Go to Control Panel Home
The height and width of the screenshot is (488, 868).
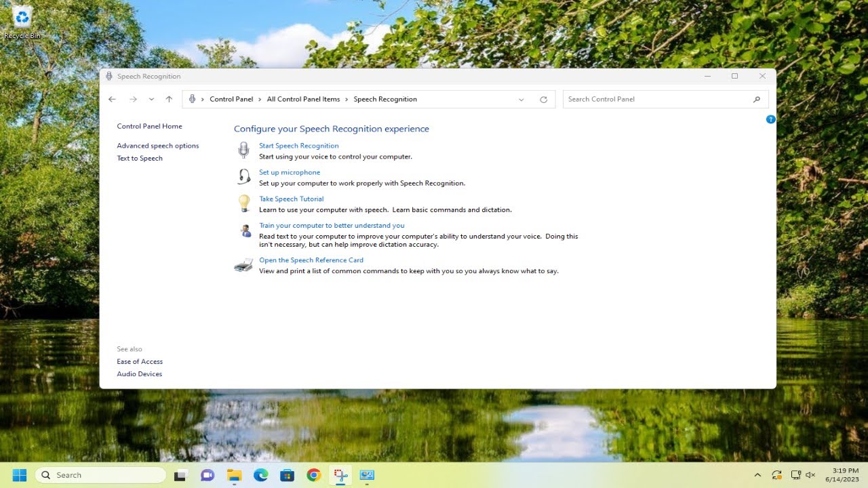coord(149,126)
